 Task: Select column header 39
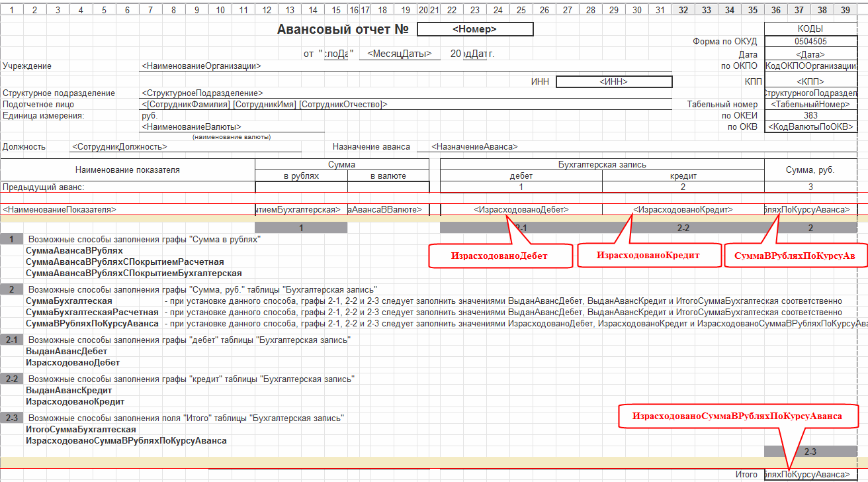click(845, 10)
